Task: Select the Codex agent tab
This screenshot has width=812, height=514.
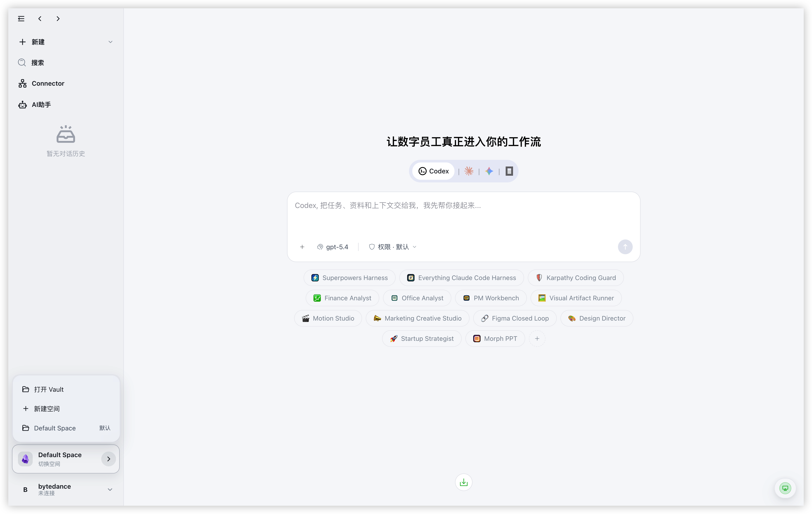Action: [x=433, y=171]
